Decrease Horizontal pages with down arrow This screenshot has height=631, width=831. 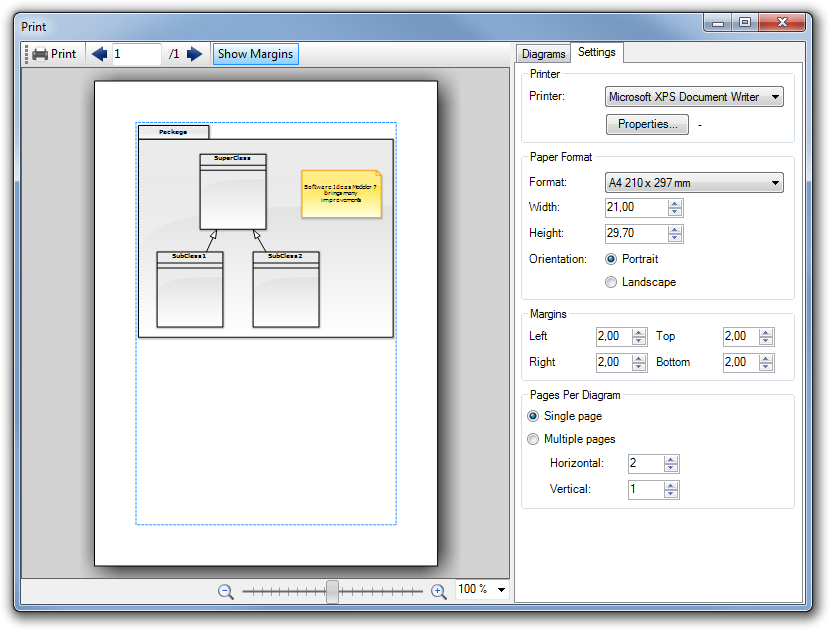[671, 468]
